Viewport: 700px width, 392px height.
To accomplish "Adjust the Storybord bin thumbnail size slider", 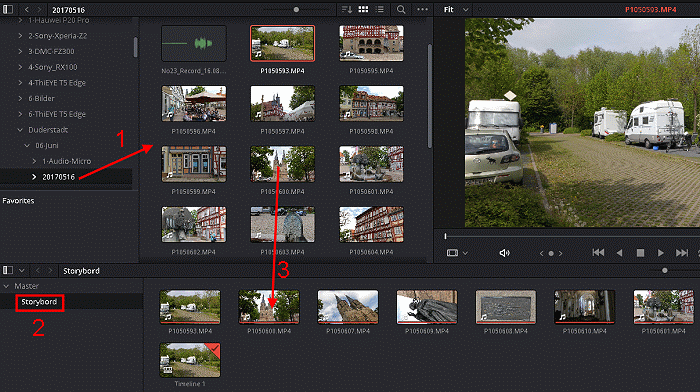I will (x=665, y=271).
